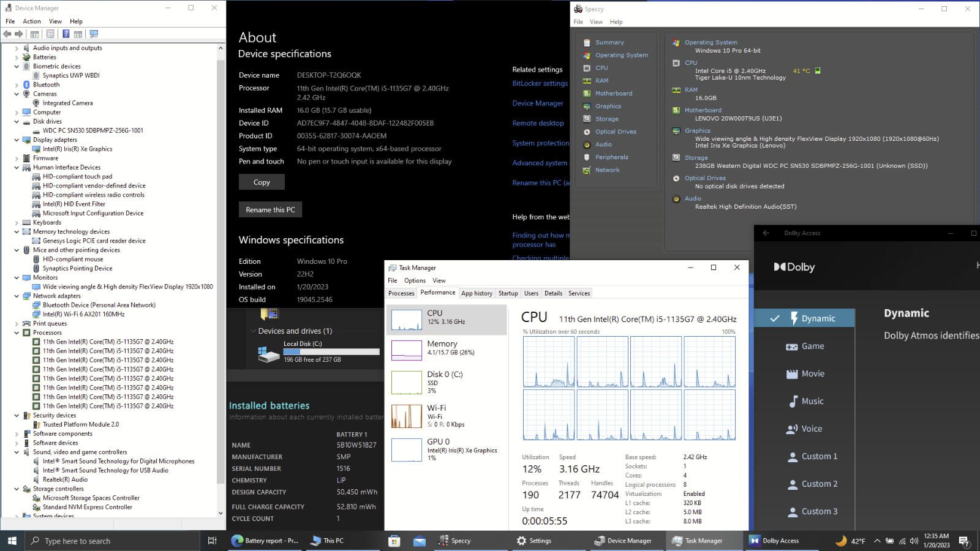Image resolution: width=980 pixels, height=551 pixels.
Task: Click the Forward arrow in Device Manager toolbar
Action: click(19, 34)
